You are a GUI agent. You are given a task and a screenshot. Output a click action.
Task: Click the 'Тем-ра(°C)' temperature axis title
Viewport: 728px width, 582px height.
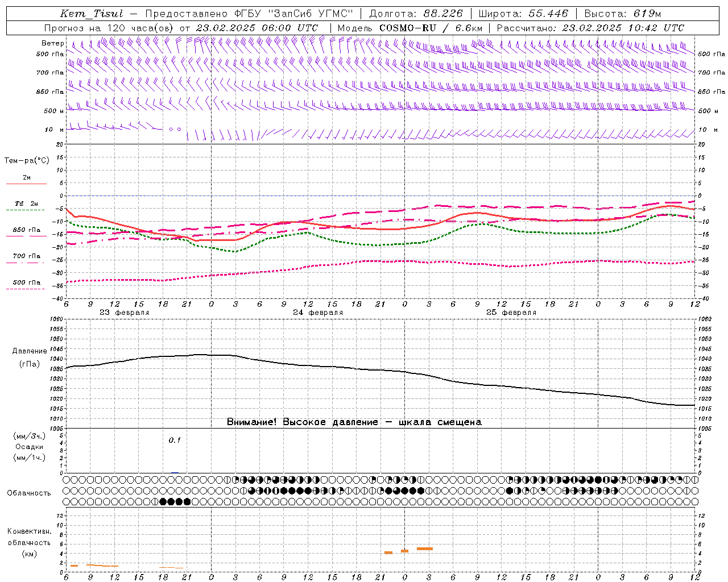(27, 161)
